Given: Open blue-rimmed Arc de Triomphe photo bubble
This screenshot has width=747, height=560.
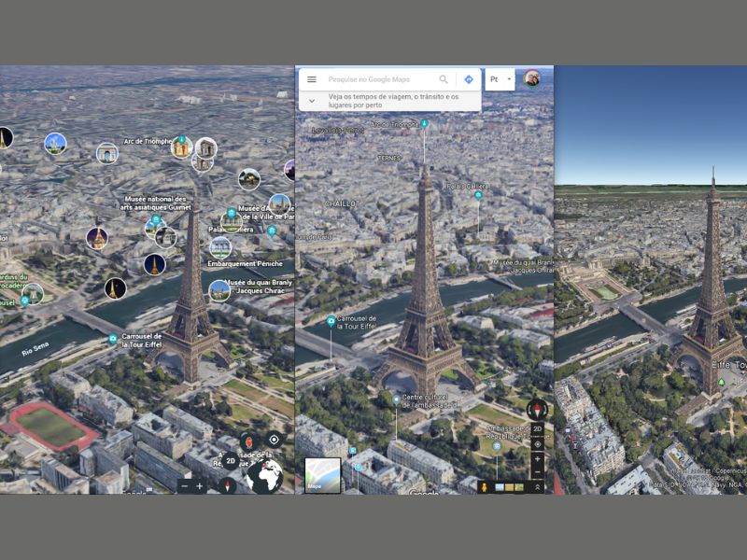Looking at the screenshot, I should [107, 153].
